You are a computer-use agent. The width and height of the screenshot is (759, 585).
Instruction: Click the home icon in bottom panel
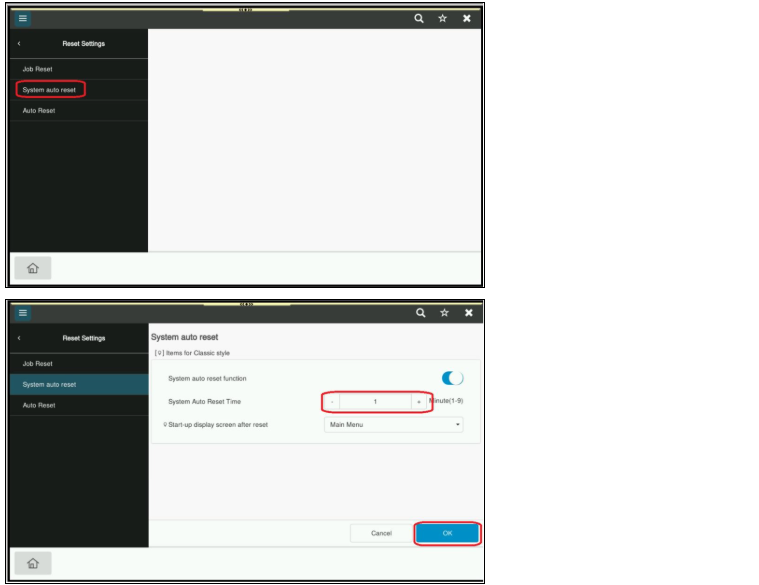click(x=33, y=563)
